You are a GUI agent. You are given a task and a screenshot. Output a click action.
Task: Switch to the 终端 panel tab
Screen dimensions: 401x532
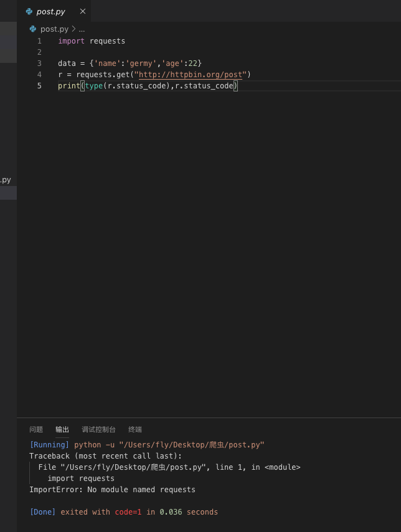pos(134,429)
